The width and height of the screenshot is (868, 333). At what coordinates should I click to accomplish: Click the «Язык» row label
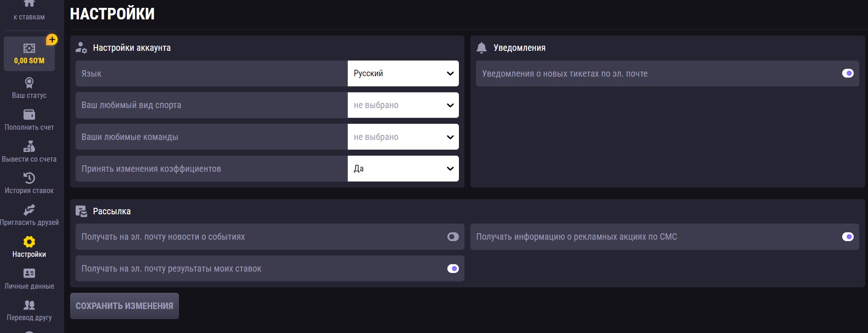tap(91, 73)
